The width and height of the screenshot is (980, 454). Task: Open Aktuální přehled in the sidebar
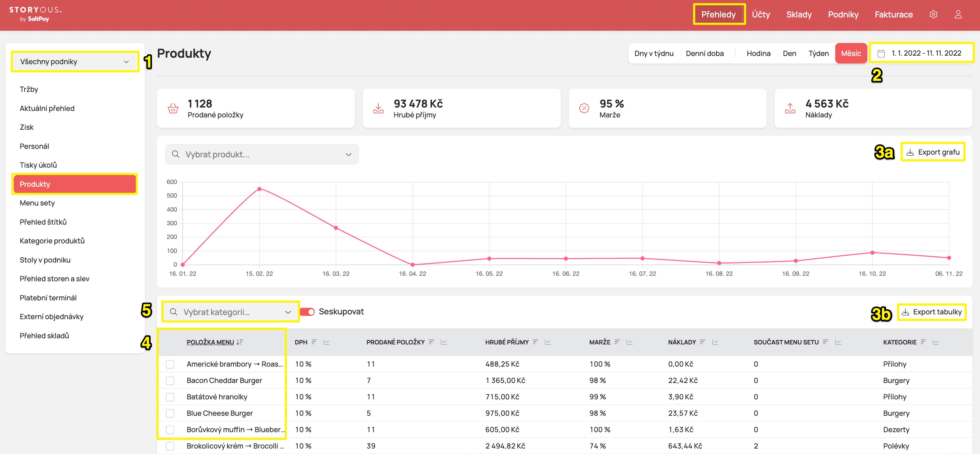tap(47, 108)
